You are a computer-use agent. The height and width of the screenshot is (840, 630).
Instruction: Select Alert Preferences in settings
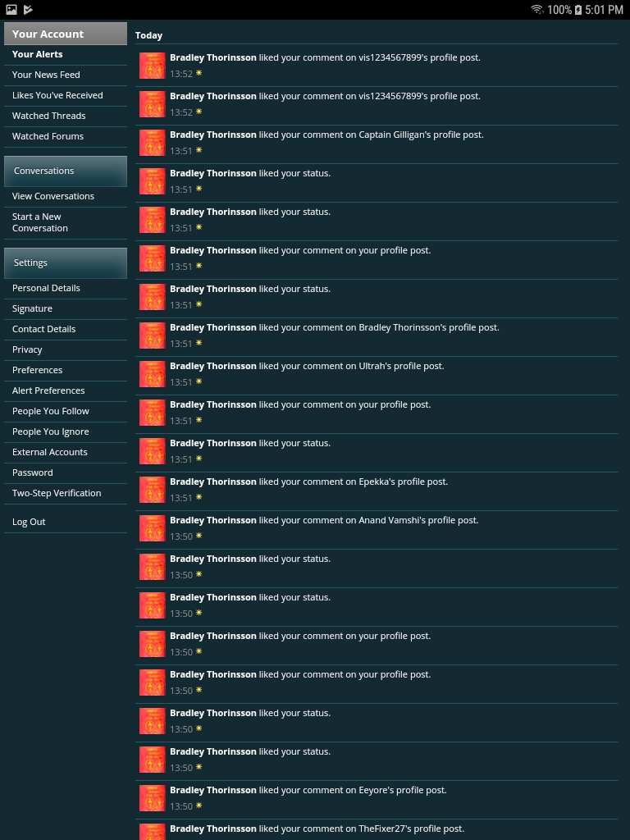[48, 390]
